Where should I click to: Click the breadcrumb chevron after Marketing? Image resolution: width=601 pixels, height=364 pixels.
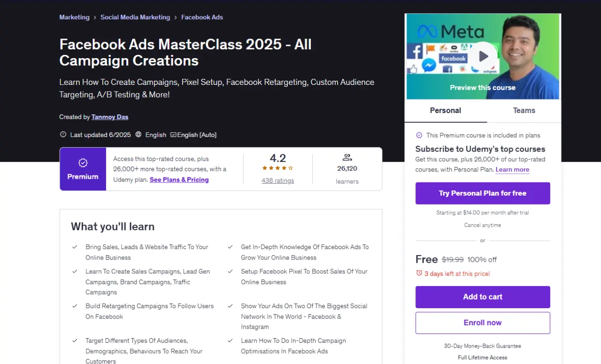tap(95, 17)
